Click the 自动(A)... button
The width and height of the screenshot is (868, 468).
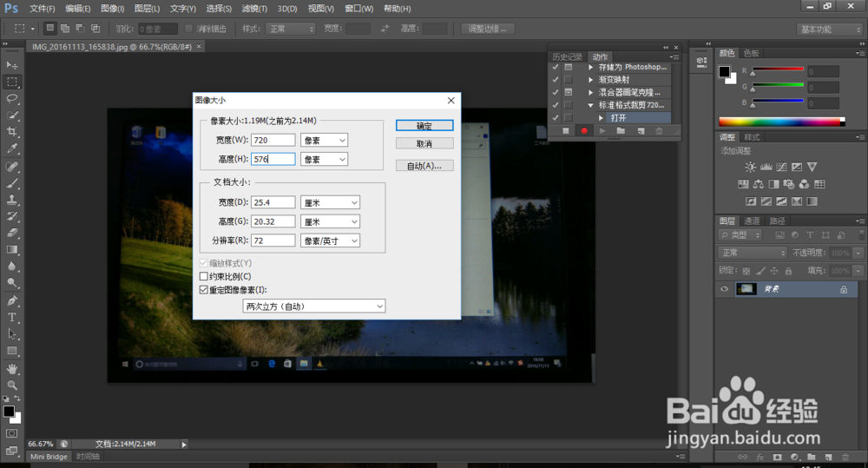click(x=424, y=166)
